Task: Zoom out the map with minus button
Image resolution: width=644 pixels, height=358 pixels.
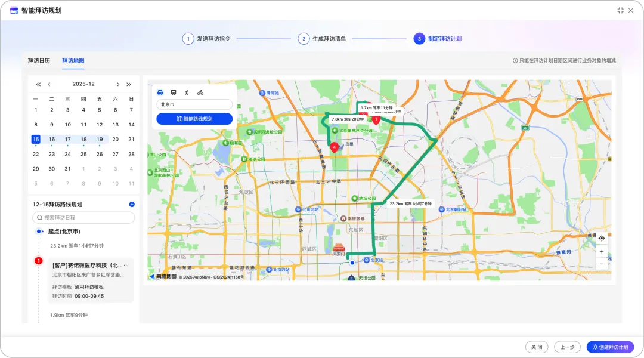Action: point(602,264)
